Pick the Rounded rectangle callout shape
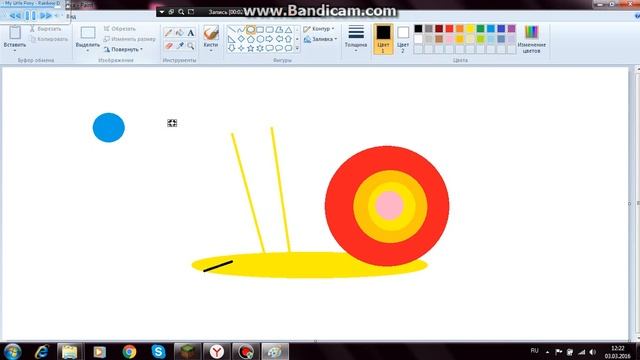 [269, 48]
